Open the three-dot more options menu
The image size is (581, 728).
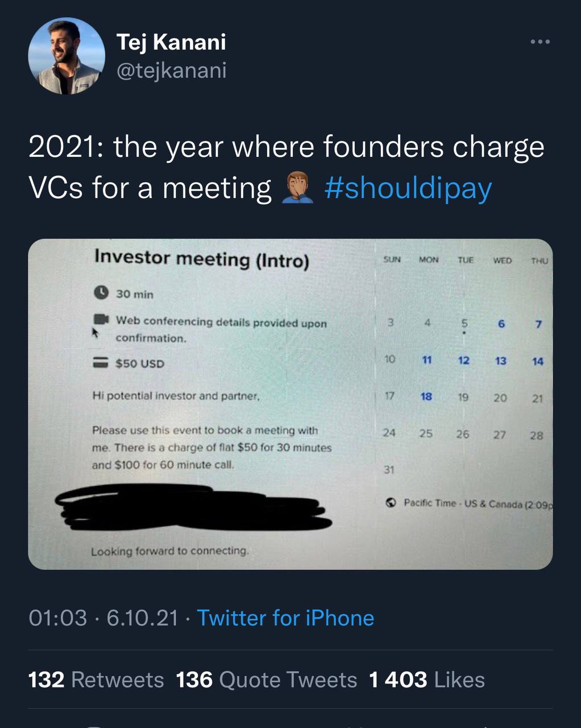click(539, 42)
